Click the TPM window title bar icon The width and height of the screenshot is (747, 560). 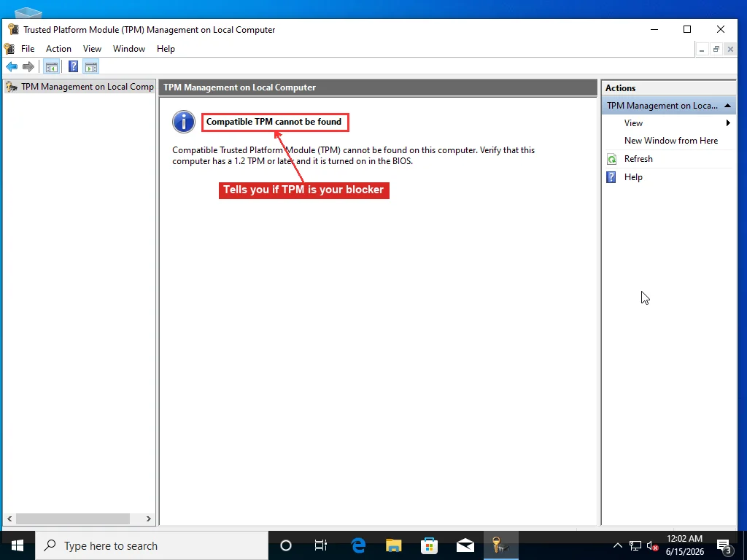coord(13,29)
